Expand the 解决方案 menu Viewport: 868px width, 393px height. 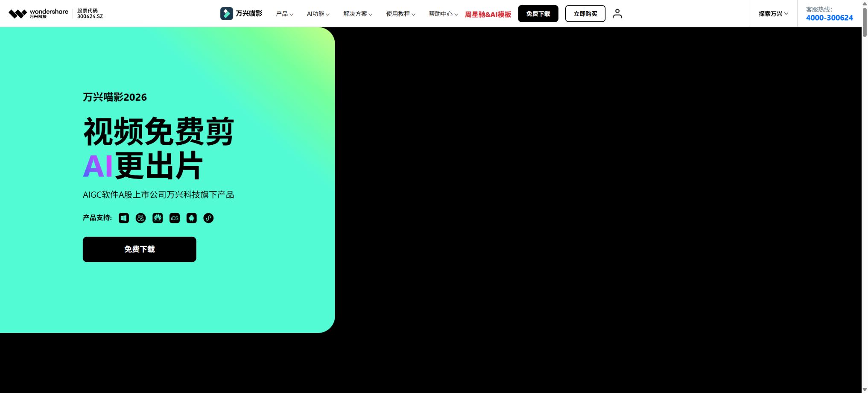[x=358, y=14]
